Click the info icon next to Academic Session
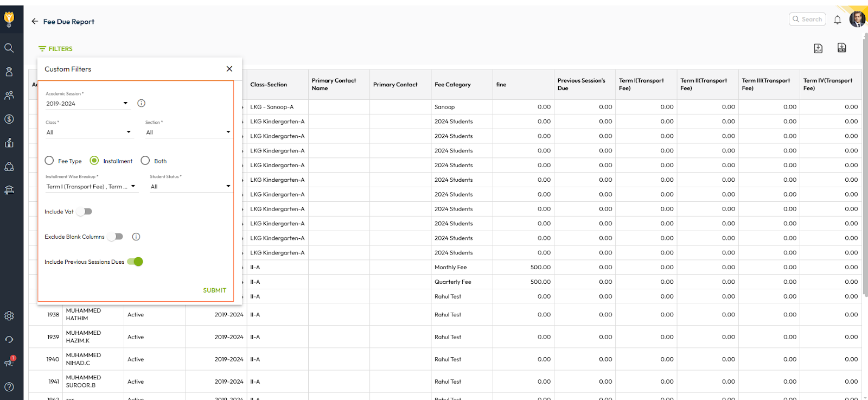This screenshot has height=400, width=868. [x=141, y=103]
